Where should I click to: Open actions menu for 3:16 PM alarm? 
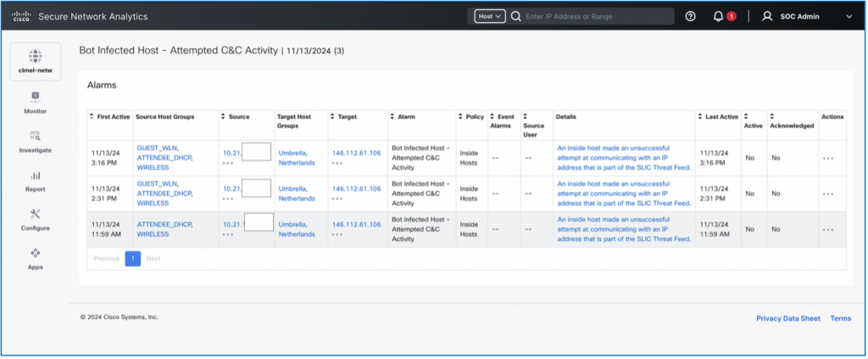[x=827, y=158]
